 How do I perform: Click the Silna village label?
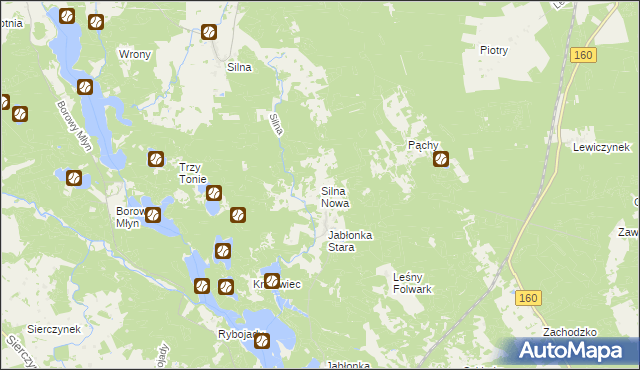click(239, 67)
